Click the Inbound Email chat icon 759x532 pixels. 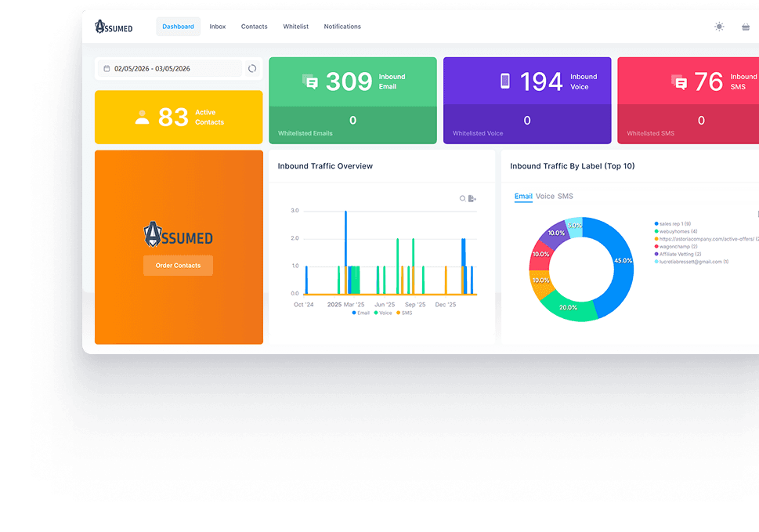310,81
